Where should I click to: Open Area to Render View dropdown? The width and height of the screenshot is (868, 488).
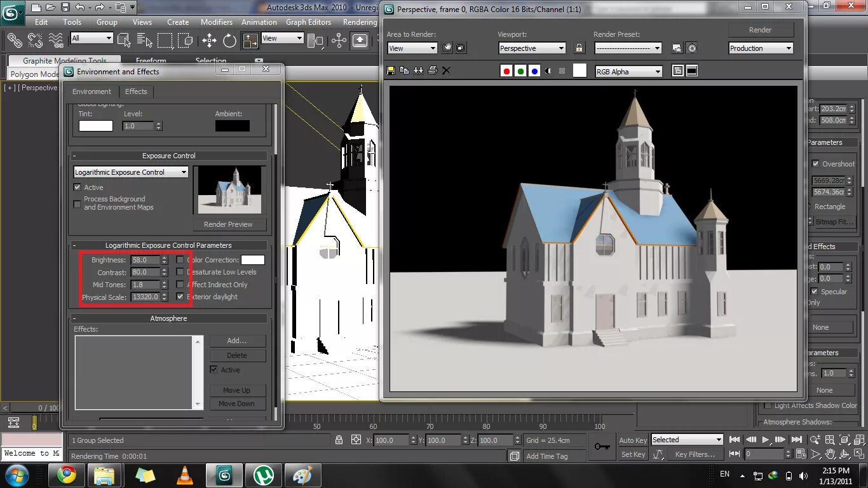pos(412,48)
